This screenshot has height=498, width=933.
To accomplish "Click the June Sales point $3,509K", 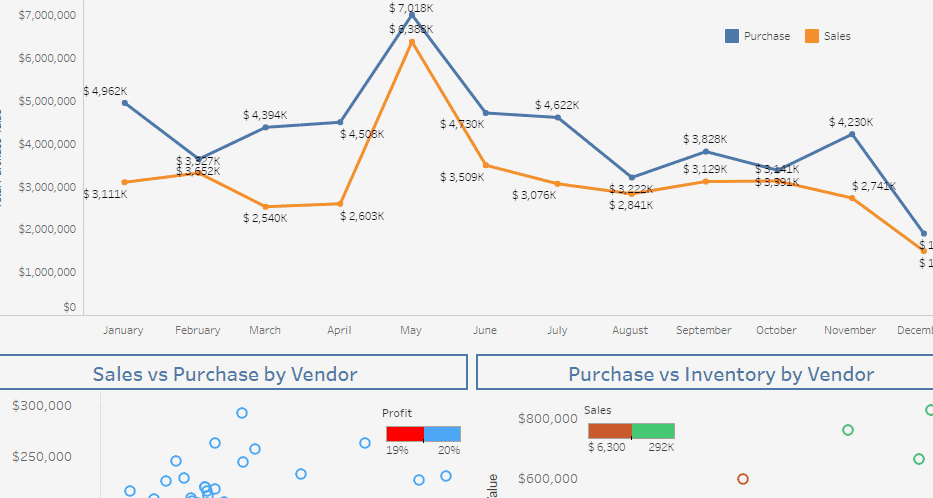I will [x=486, y=165].
